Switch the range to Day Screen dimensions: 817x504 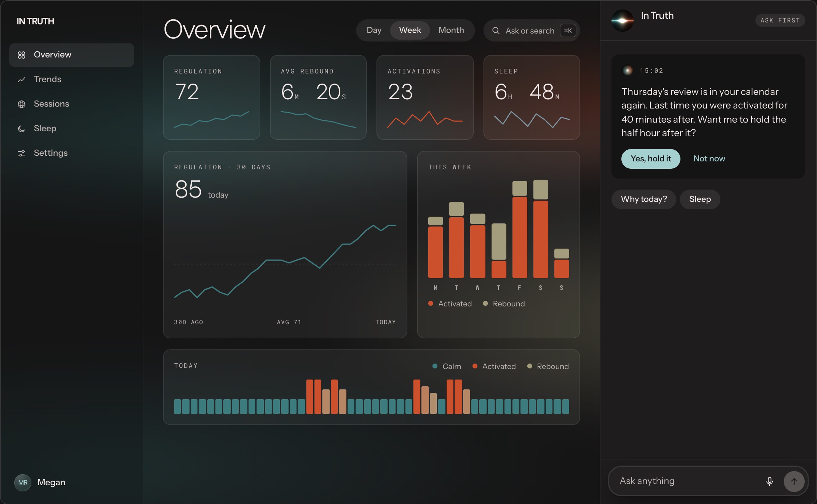pos(374,30)
